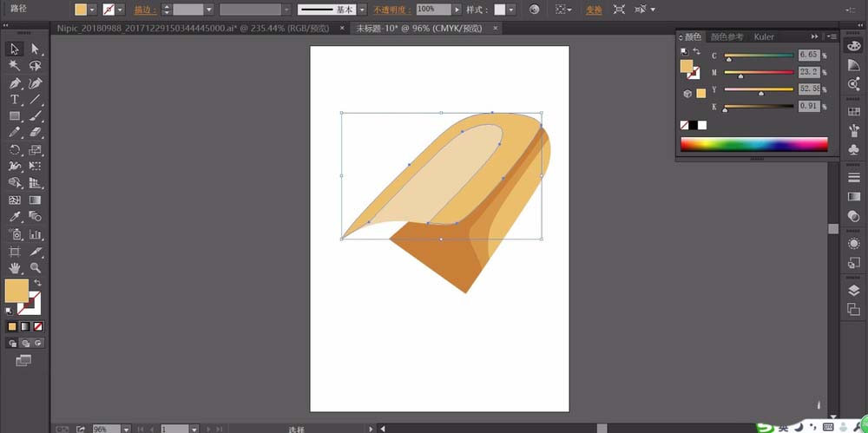
Task: Open the Layers panel icon
Action: pos(853,291)
